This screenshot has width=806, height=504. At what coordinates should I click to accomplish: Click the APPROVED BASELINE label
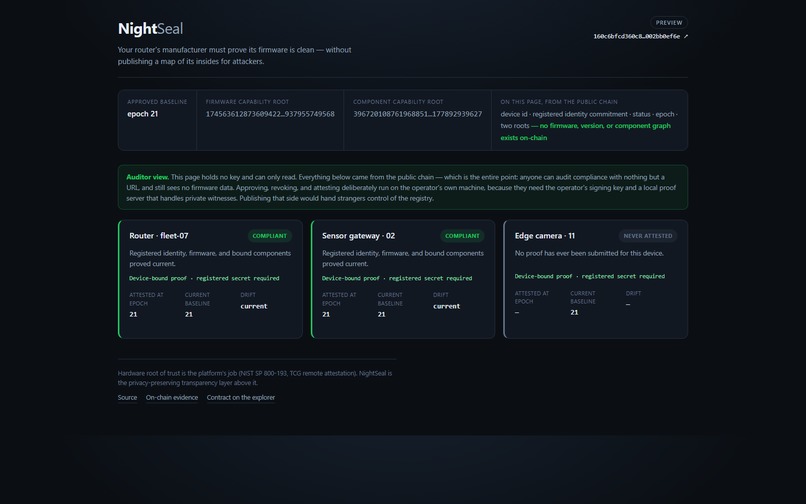[x=157, y=102]
